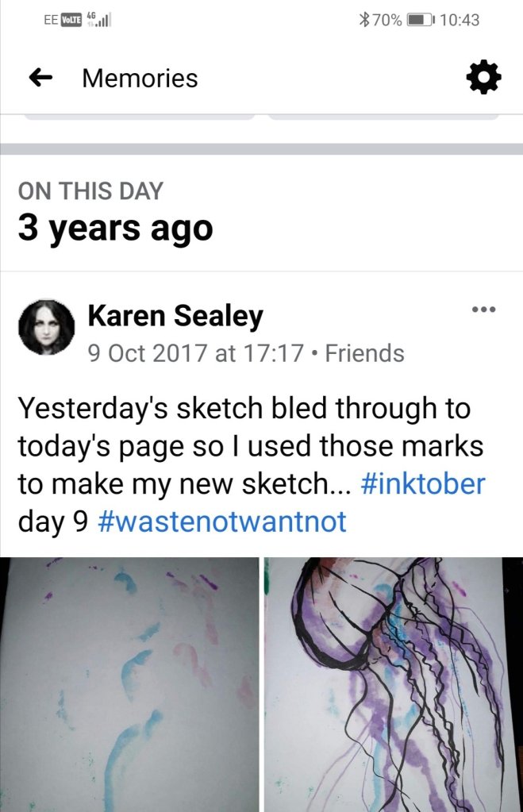This screenshot has height=812, width=523.
Task: Tap the battery indicator icon
Action: click(x=418, y=20)
